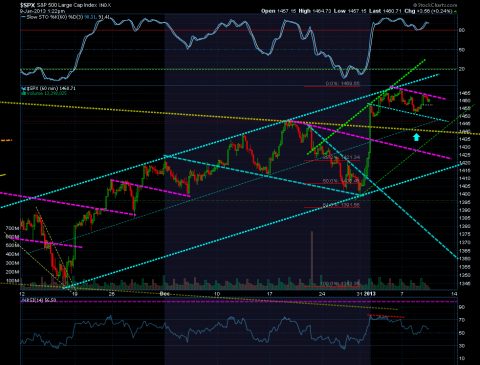Click the Slow STO indicator legend

pos(66,17)
